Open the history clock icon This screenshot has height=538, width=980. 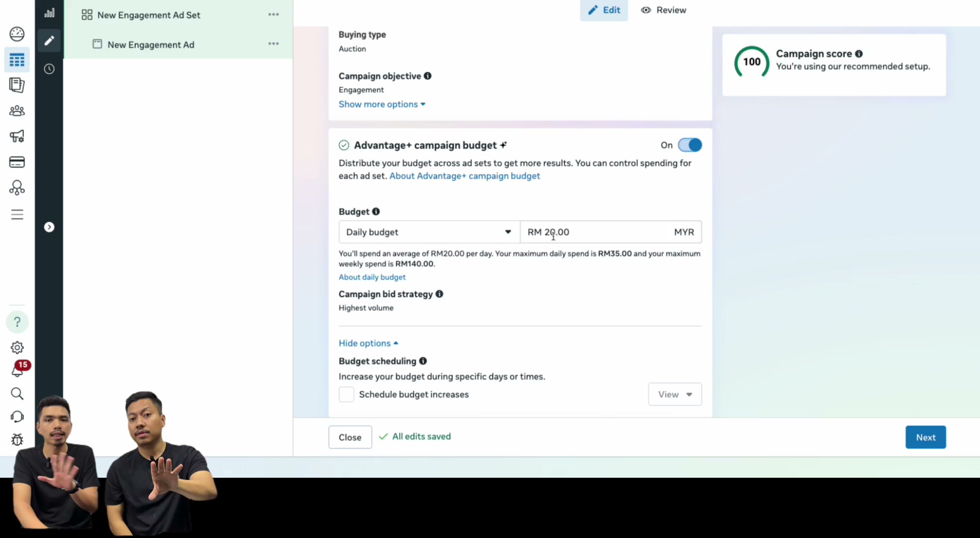click(49, 69)
